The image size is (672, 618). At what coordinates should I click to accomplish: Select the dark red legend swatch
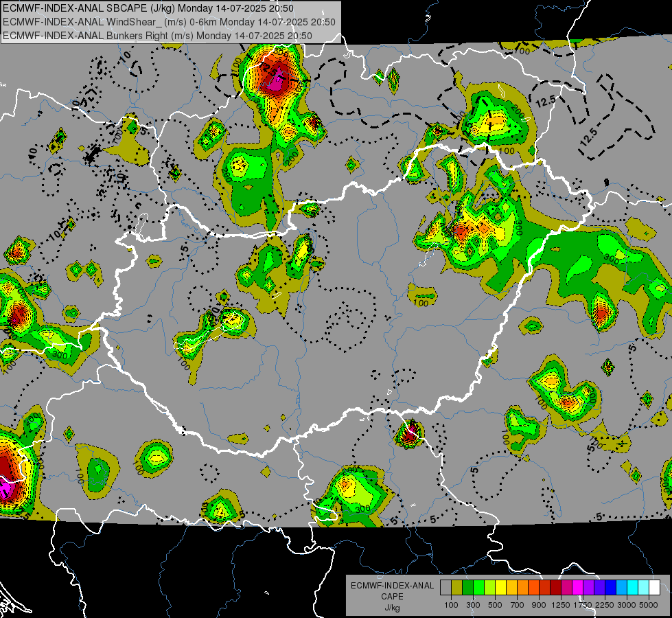click(555, 587)
